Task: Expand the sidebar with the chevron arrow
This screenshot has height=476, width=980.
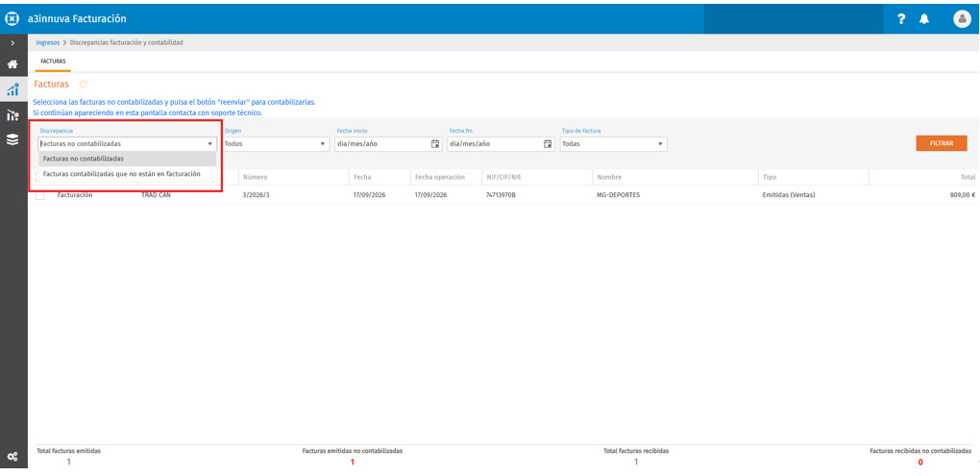Action: [12, 42]
